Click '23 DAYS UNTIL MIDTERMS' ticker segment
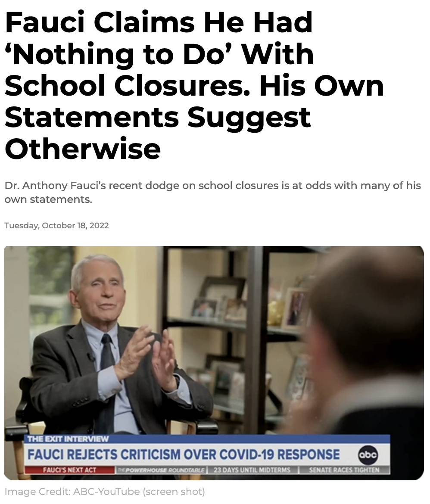This screenshot has width=430, height=504. pyautogui.click(x=252, y=470)
